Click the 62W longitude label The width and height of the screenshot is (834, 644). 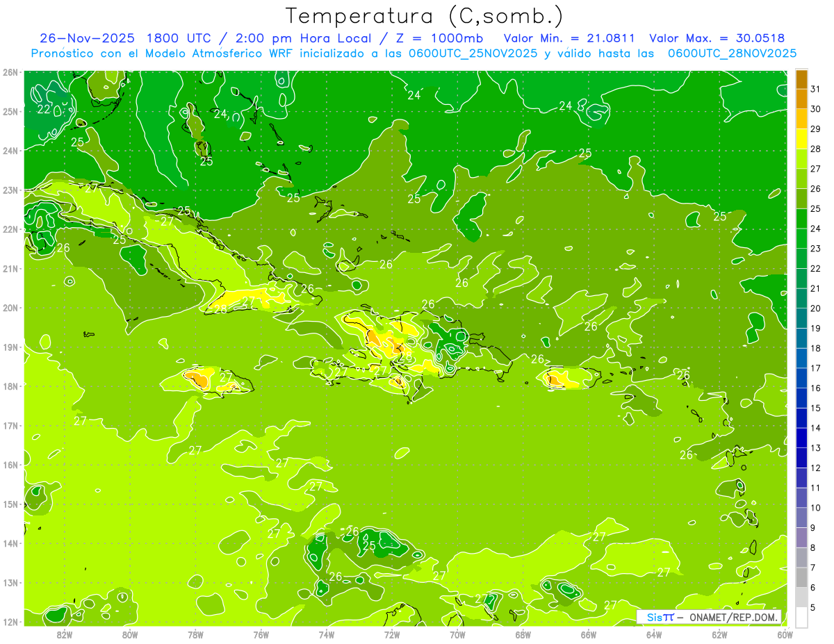(719, 634)
